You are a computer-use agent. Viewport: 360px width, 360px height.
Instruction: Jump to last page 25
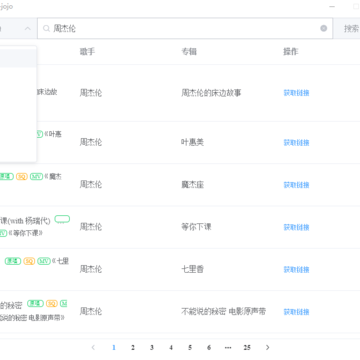[x=247, y=348]
